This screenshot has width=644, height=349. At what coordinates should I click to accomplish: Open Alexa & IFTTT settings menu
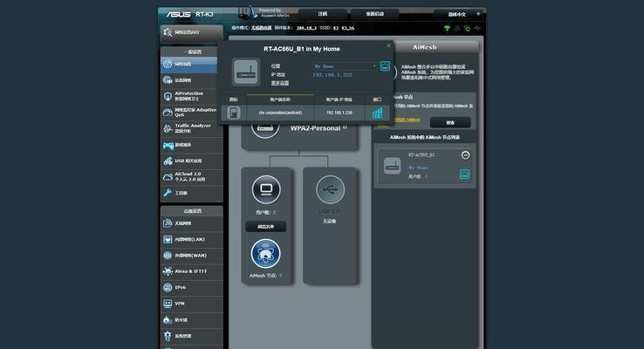pos(189,271)
